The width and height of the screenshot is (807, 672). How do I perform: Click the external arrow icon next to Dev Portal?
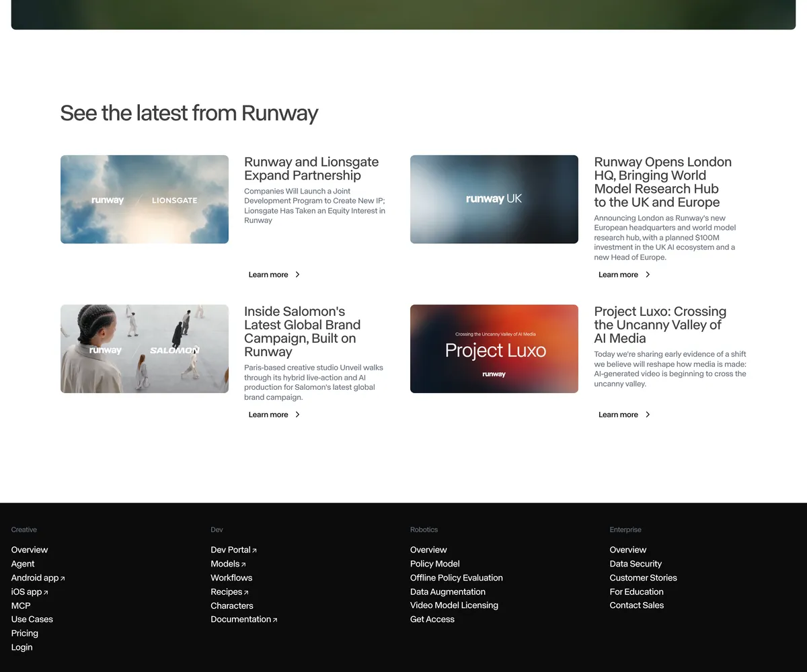click(254, 551)
